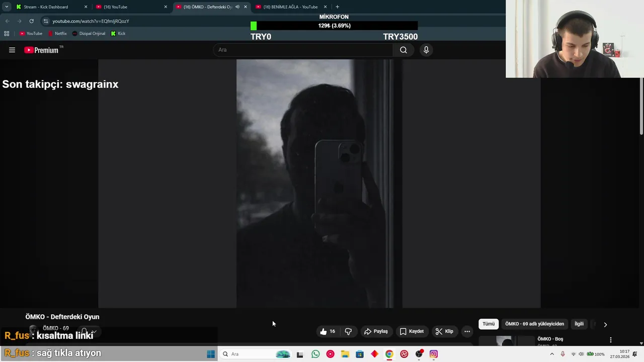Close the Kick Dashboard tab

(x=86, y=7)
